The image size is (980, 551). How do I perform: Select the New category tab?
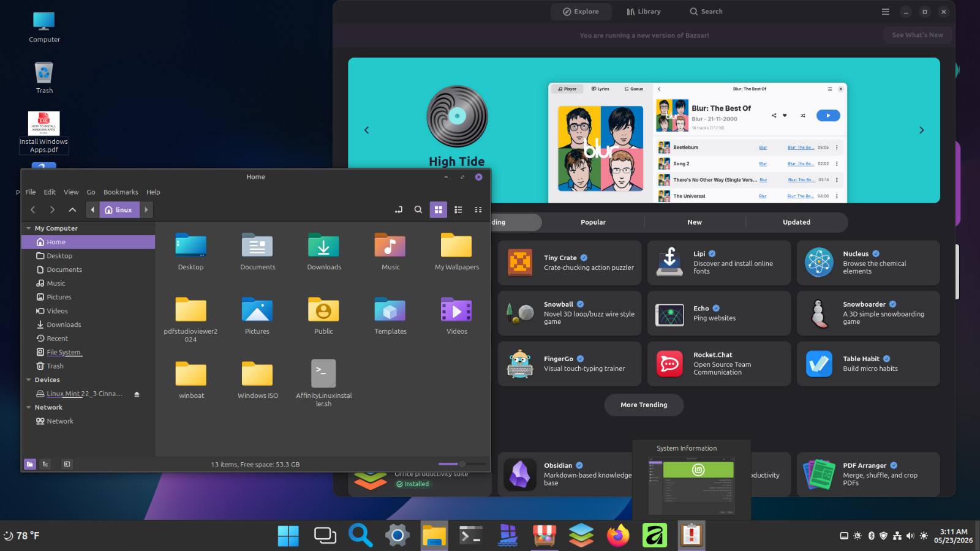[695, 222]
